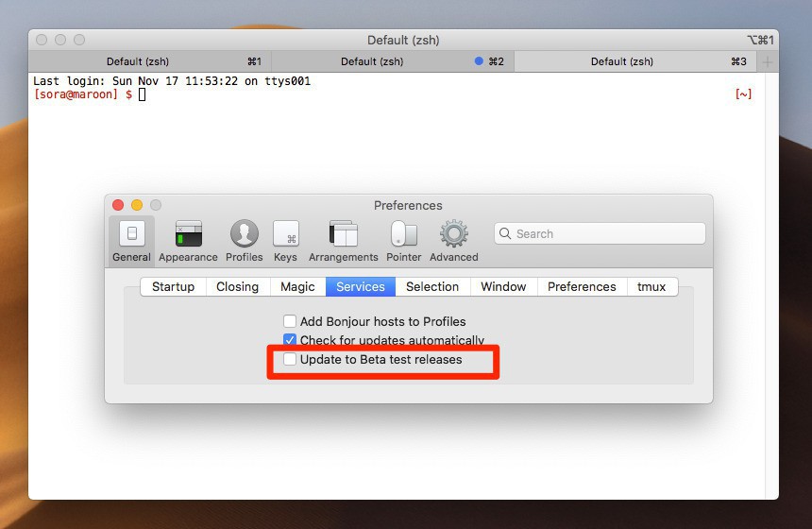
Task: Switch to the Selection tab
Action: tap(432, 286)
